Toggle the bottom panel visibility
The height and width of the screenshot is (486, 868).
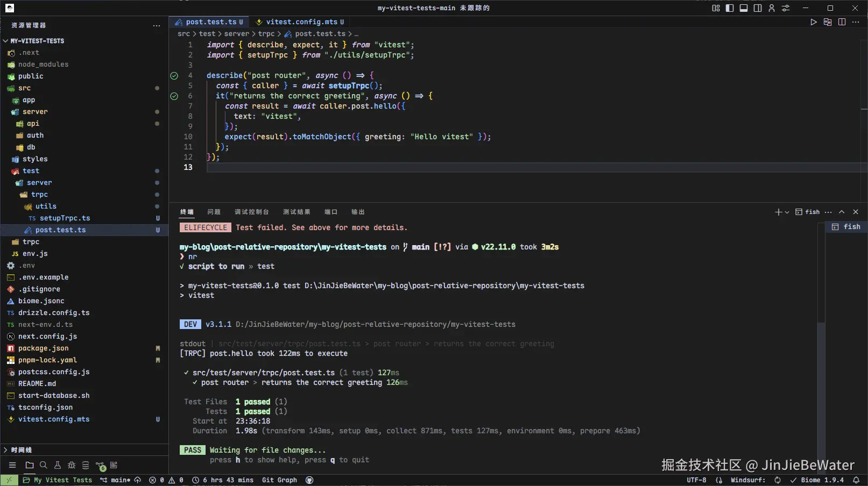tap(744, 8)
